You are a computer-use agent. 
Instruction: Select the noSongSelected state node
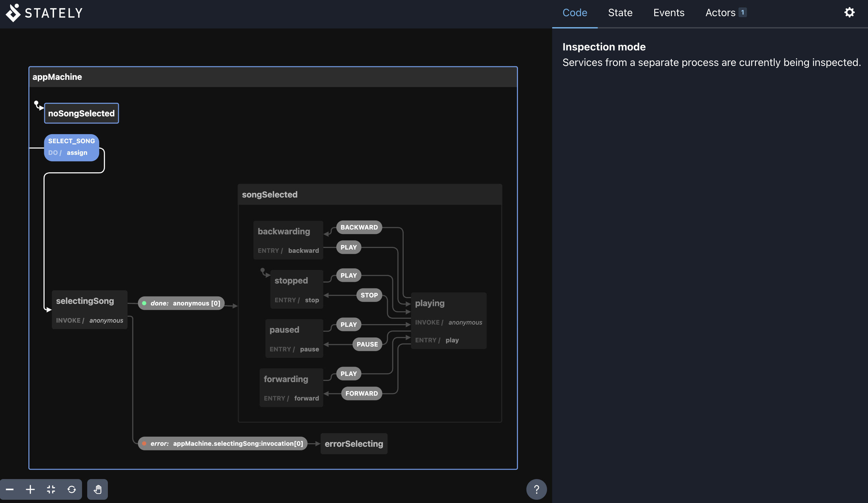81,113
